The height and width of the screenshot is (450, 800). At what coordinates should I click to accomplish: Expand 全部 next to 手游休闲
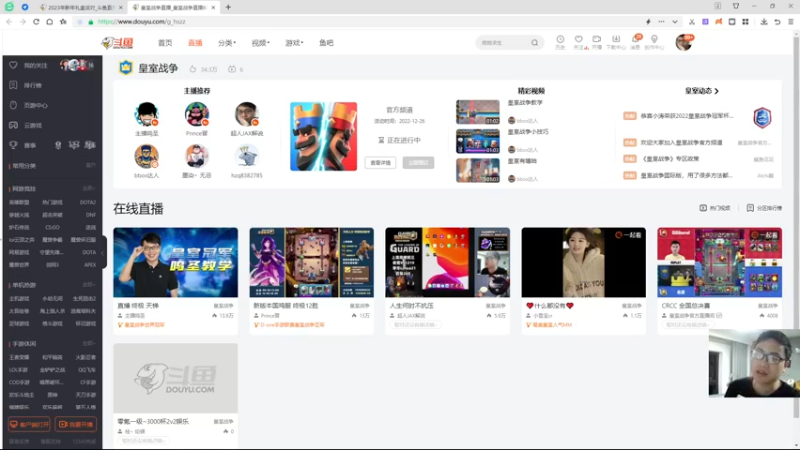(x=89, y=343)
